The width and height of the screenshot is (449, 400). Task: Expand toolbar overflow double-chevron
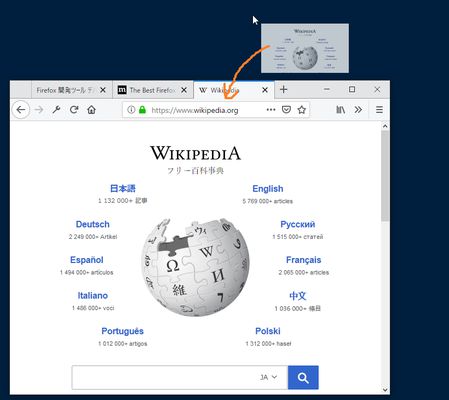pos(358,110)
